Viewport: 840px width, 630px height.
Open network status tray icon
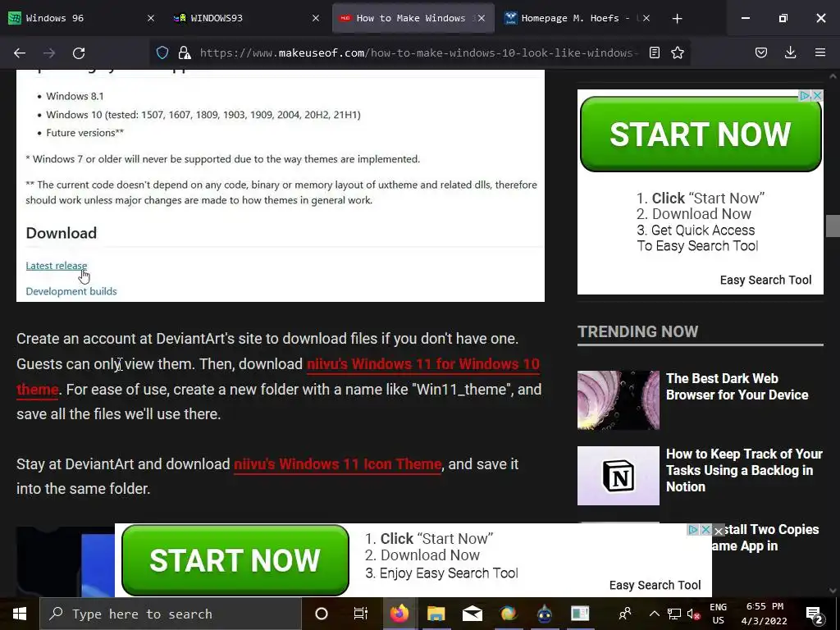point(674,614)
